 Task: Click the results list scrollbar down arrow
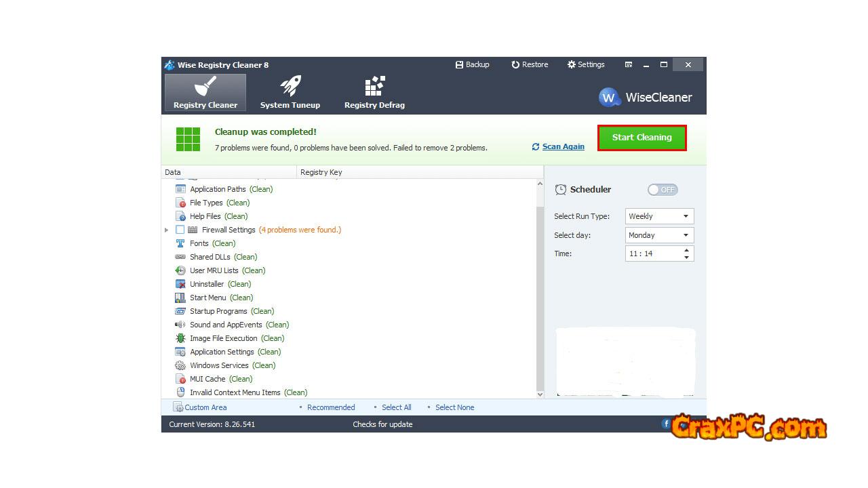pyautogui.click(x=540, y=394)
